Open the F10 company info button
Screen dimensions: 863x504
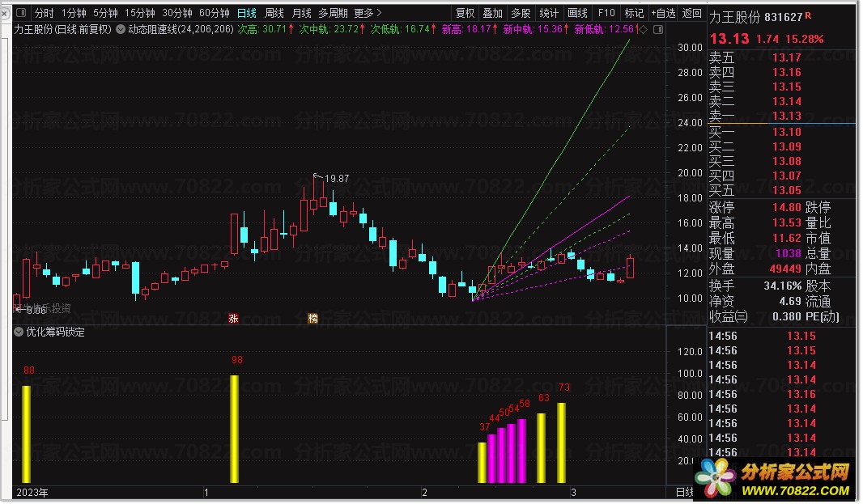(606, 13)
